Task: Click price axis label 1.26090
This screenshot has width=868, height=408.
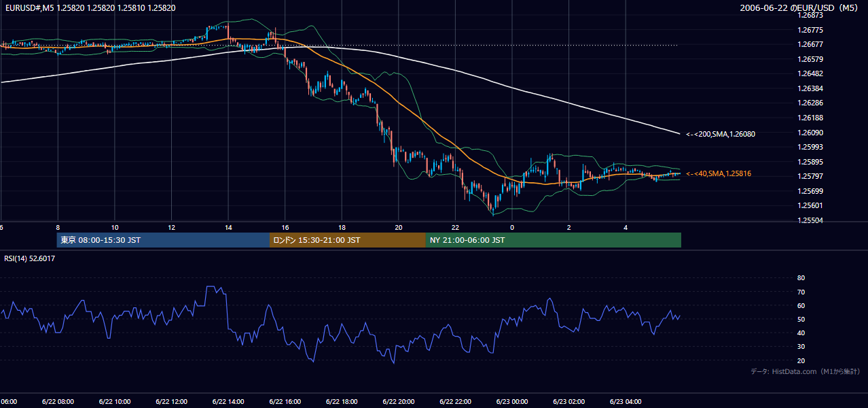Action: click(x=811, y=133)
